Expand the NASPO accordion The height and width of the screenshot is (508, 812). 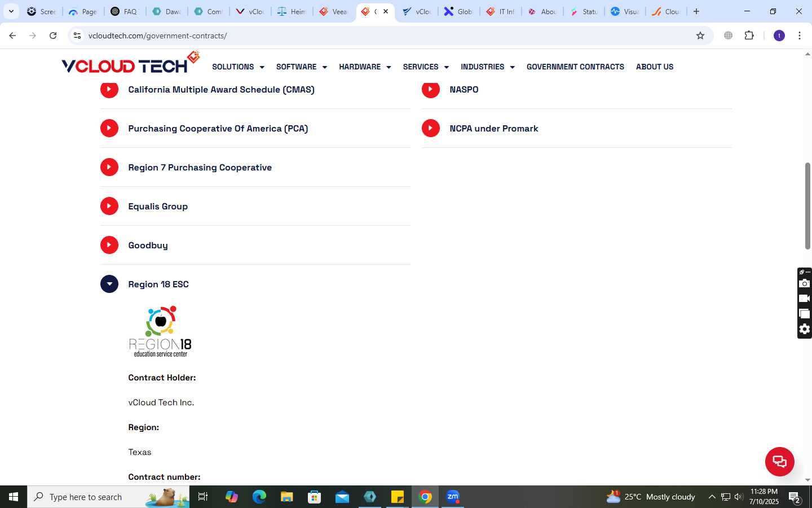pos(576,89)
